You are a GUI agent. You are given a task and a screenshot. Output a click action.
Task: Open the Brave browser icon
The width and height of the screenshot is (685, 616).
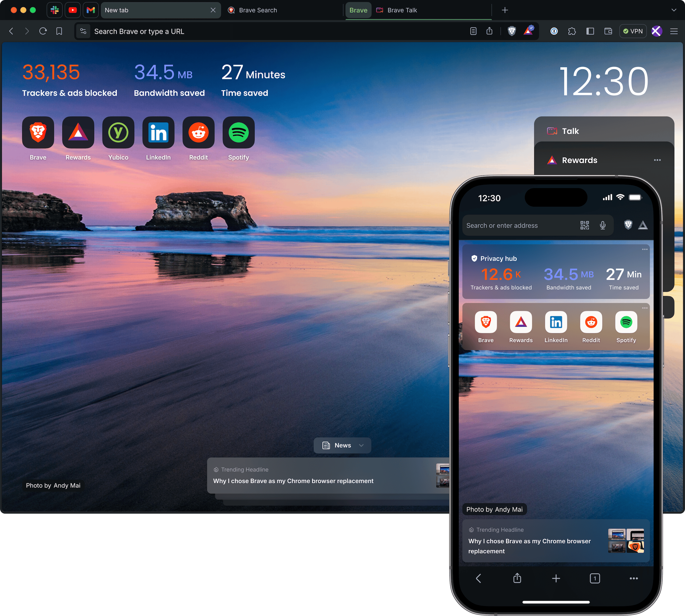point(38,132)
